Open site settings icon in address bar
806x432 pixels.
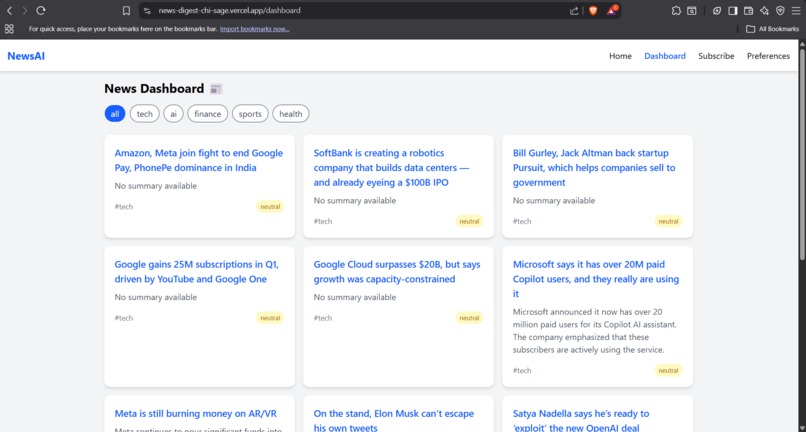148,10
